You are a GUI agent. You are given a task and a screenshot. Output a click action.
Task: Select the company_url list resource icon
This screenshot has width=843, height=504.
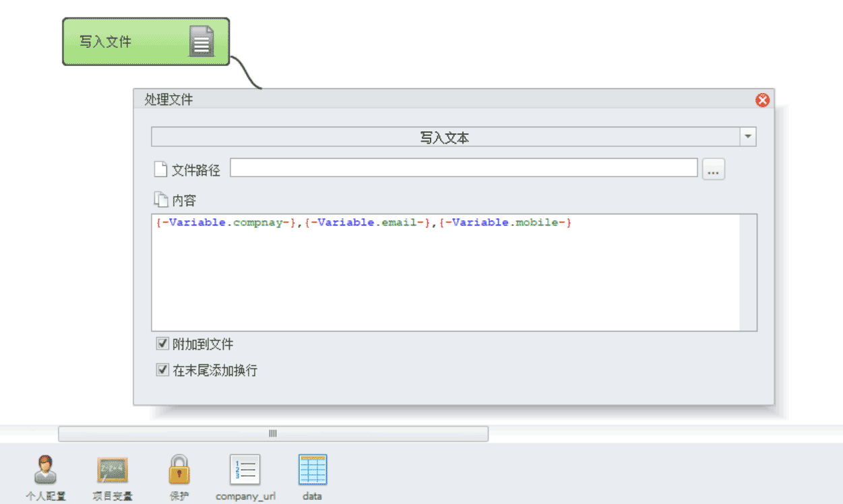(x=245, y=470)
